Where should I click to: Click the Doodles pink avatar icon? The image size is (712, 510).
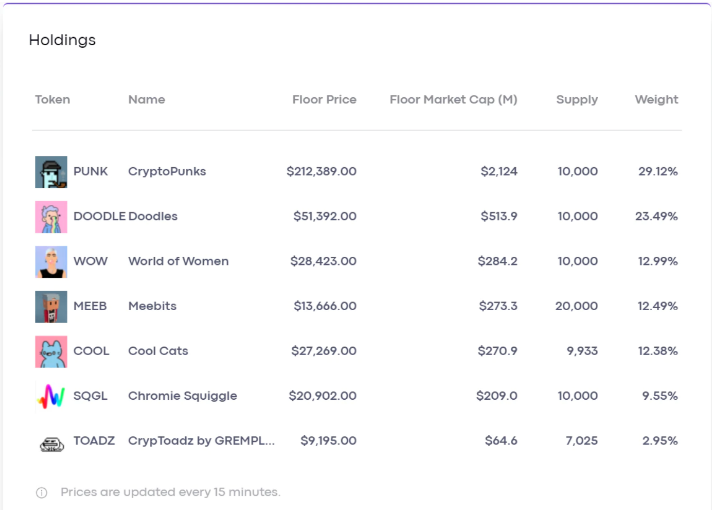pos(51,217)
